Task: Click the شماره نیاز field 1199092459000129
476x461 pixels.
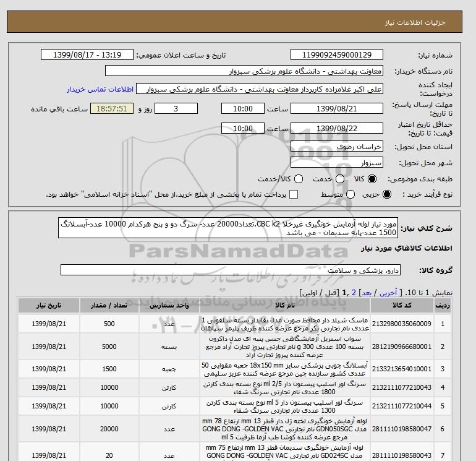Action: 337,54
